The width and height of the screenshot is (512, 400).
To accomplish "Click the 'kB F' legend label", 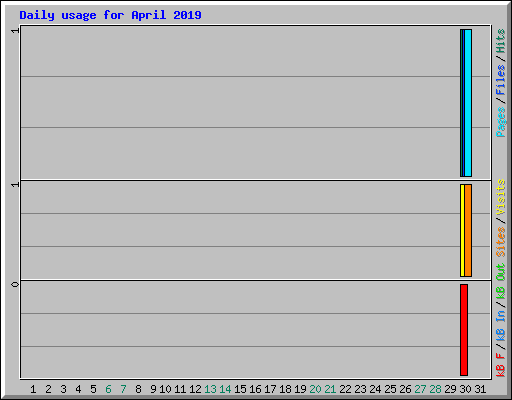I will coord(500,365).
